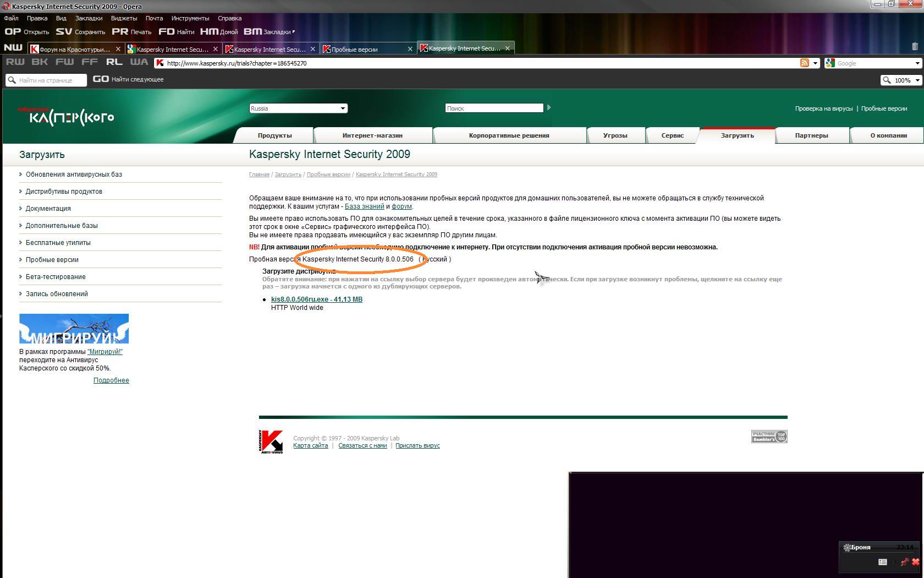Click the RSS feed icon in address bar
The height and width of the screenshot is (578, 924).
805,63
